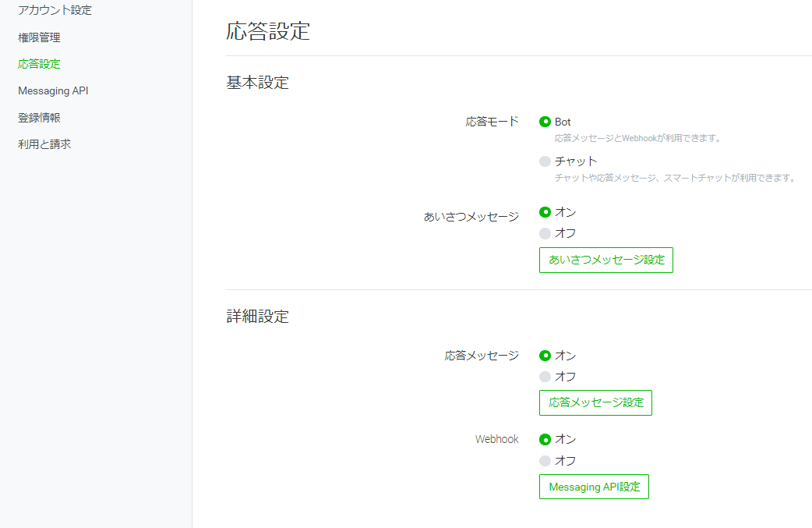Open Messaging API sidebar item
Screen dimensions: 812x528
pos(53,90)
